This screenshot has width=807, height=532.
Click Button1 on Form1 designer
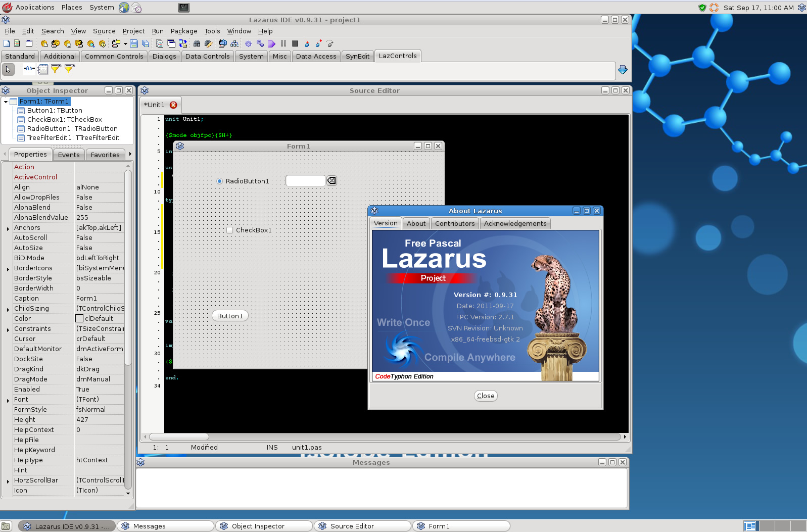click(x=230, y=316)
